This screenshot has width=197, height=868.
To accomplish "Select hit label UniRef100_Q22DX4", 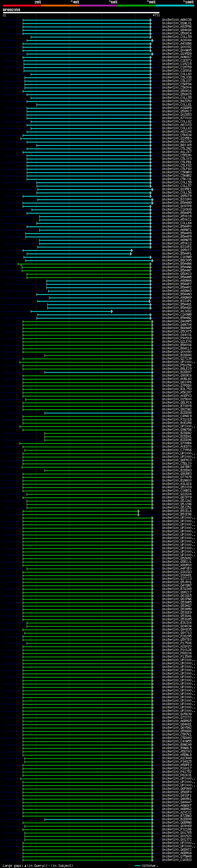I will 177,494.
